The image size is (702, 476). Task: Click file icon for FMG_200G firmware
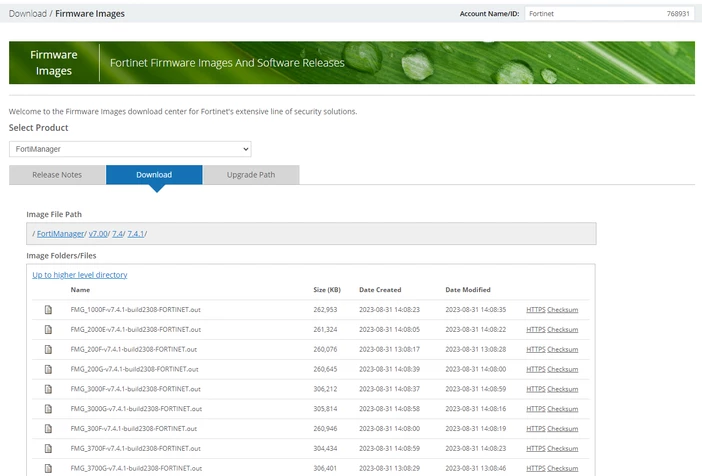point(48,369)
